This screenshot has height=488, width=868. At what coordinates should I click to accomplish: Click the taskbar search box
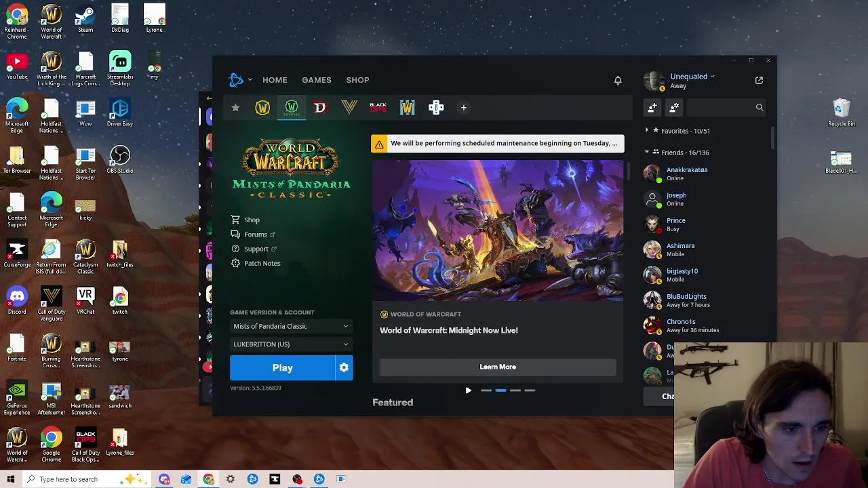88,479
